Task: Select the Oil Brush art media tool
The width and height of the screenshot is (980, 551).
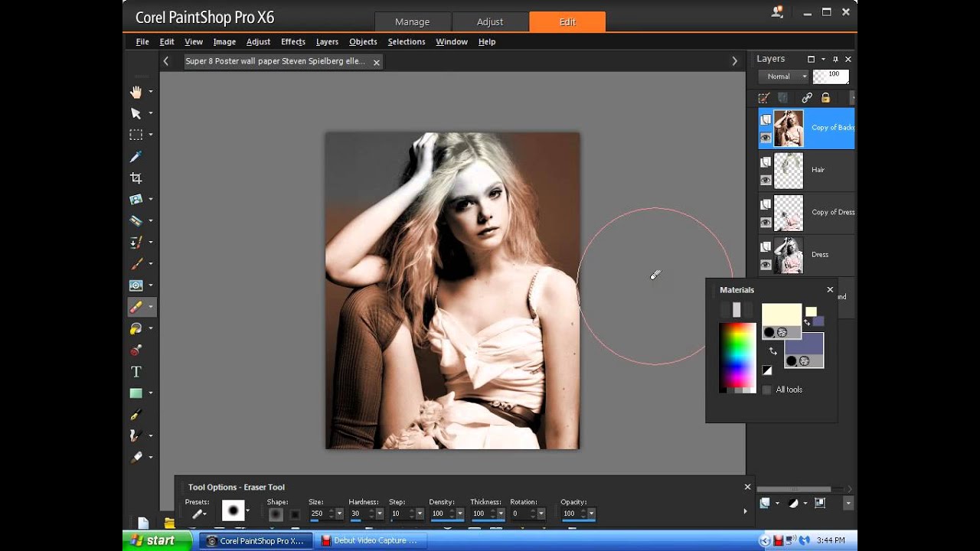Action: click(136, 457)
